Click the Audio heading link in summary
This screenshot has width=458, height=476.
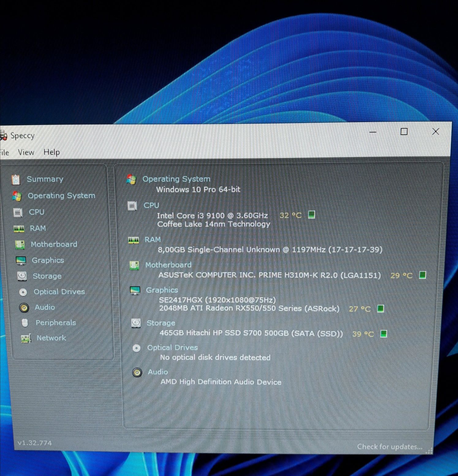coord(158,372)
